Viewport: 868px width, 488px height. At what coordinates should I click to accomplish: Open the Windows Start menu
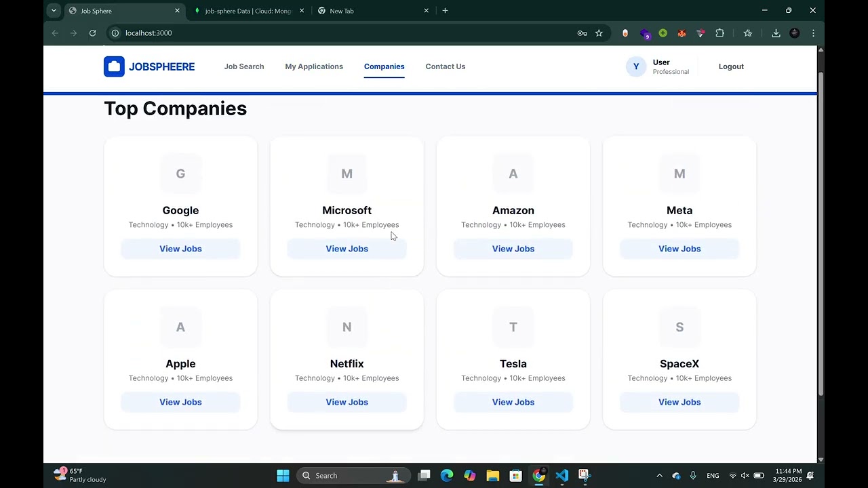pyautogui.click(x=283, y=475)
